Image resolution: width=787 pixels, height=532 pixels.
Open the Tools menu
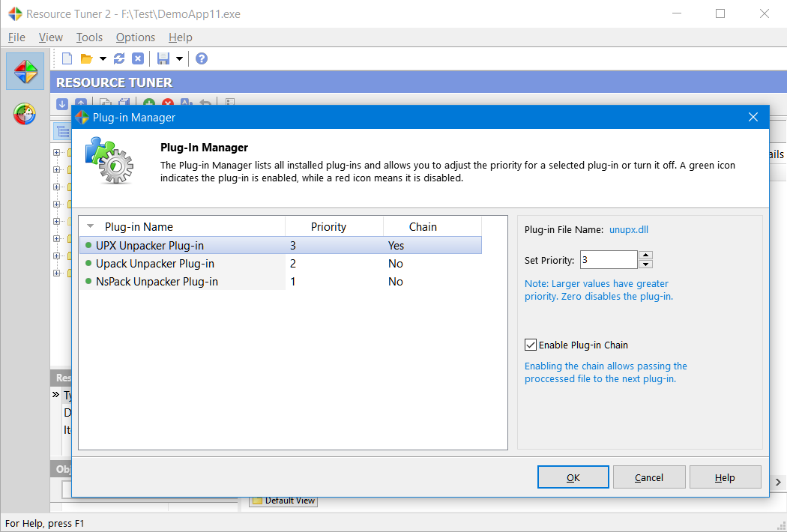pyautogui.click(x=89, y=37)
